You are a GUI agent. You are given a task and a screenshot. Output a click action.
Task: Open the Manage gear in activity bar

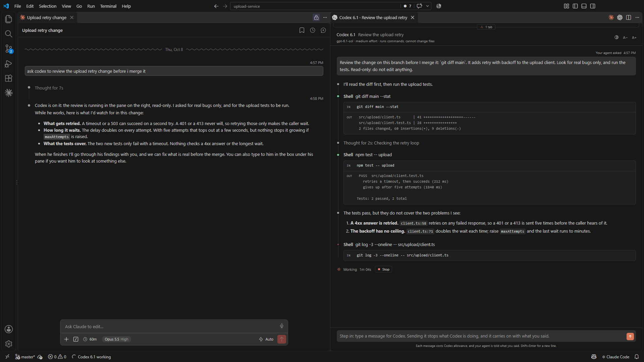click(x=9, y=344)
